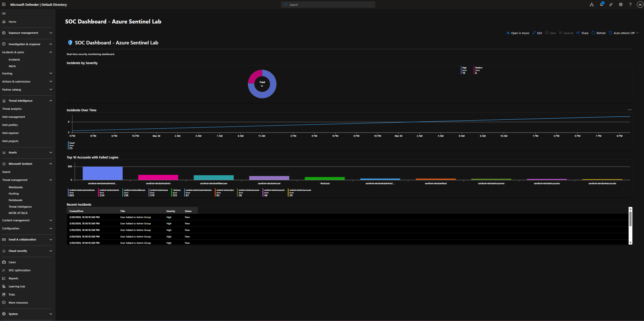Open the Microsoft Sentinel Search

pos(6,172)
